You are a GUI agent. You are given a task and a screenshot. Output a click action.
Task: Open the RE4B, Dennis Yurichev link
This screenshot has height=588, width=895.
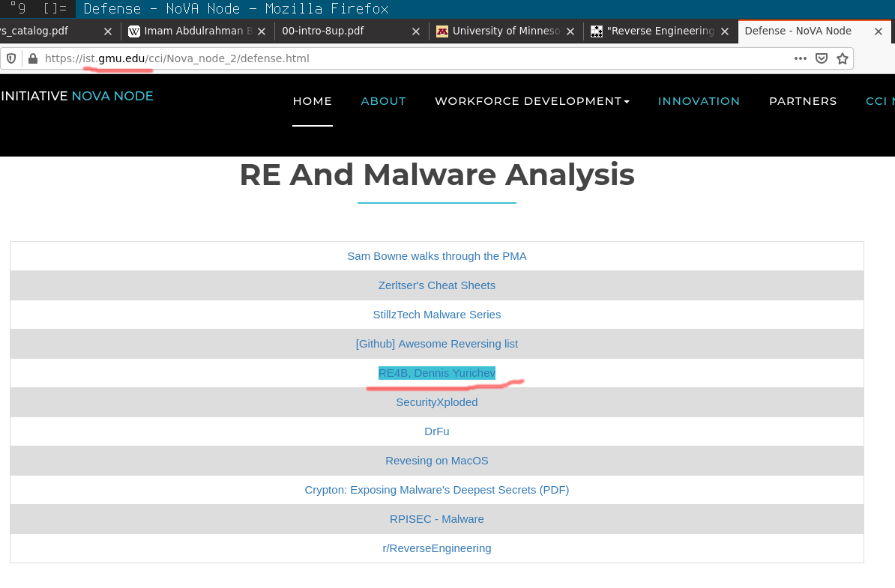[x=437, y=373]
